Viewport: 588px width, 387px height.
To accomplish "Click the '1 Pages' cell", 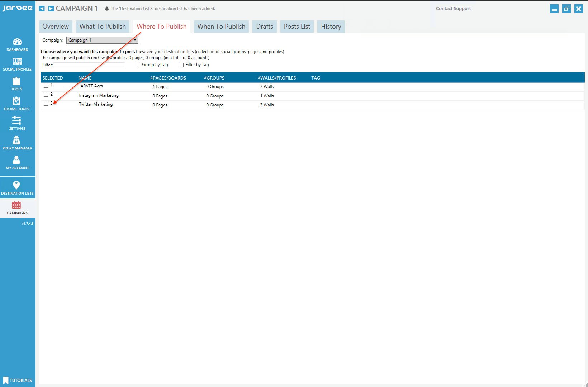I will (160, 87).
